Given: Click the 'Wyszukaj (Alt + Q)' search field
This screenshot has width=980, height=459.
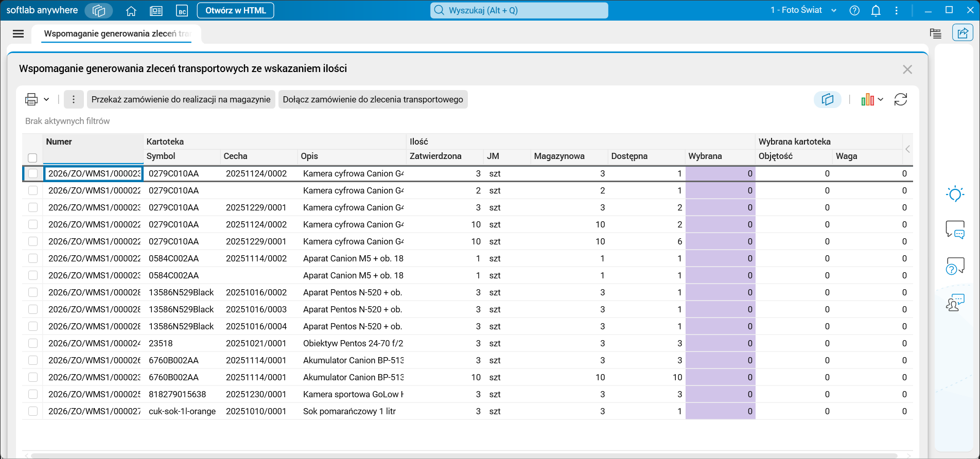Looking at the screenshot, I should pyautogui.click(x=519, y=10).
